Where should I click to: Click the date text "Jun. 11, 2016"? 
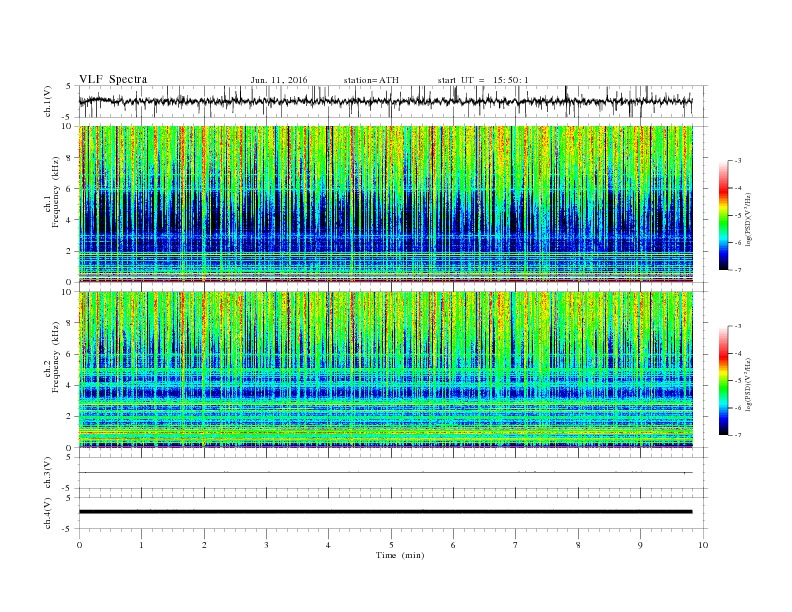(279, 80)
